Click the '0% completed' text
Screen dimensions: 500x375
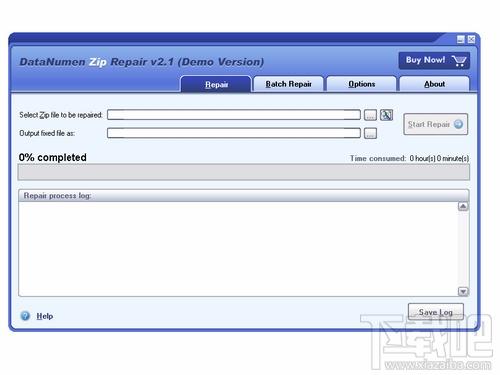click(53, 157)
